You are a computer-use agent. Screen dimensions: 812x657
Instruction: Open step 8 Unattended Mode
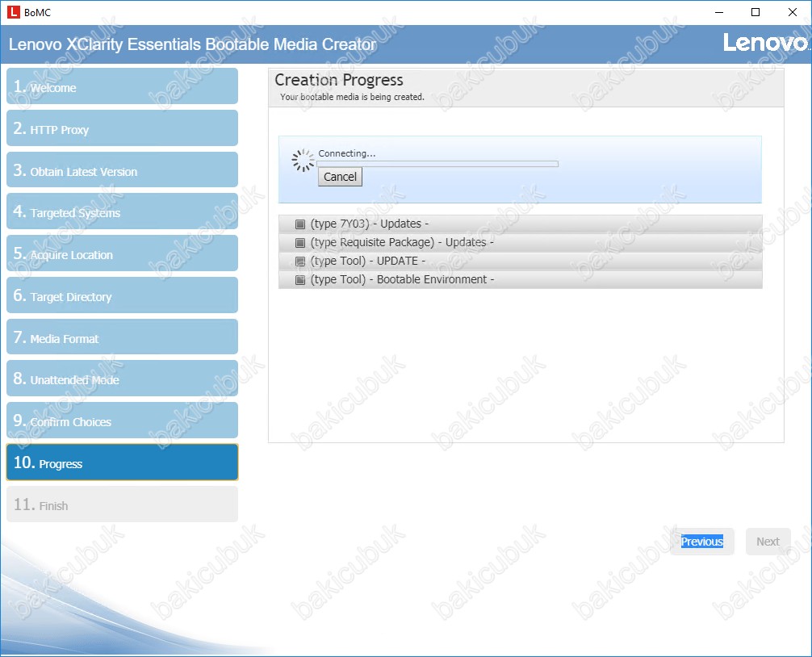coord(122,379)
